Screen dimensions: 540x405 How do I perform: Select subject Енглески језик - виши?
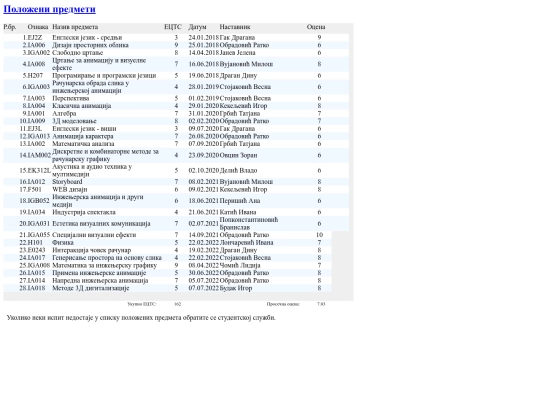84,128
